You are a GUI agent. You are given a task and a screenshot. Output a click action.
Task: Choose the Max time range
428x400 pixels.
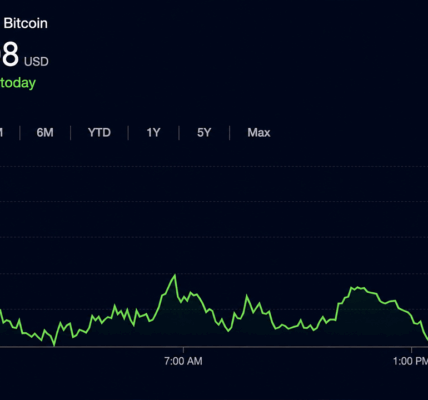[259, 133]
